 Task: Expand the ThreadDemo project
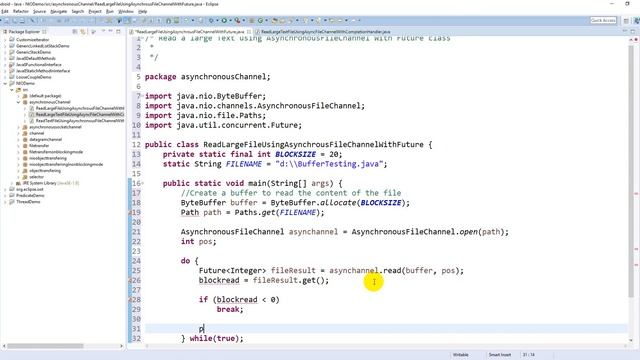(5, 202)
